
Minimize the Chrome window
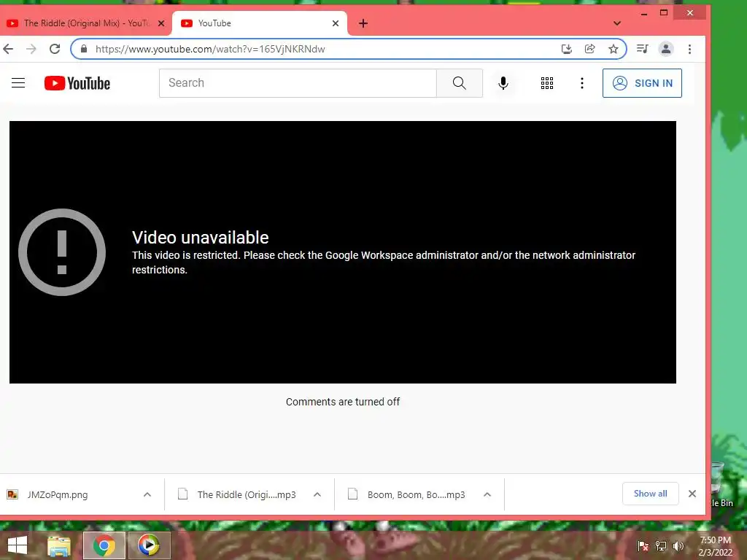click(644, 13)
